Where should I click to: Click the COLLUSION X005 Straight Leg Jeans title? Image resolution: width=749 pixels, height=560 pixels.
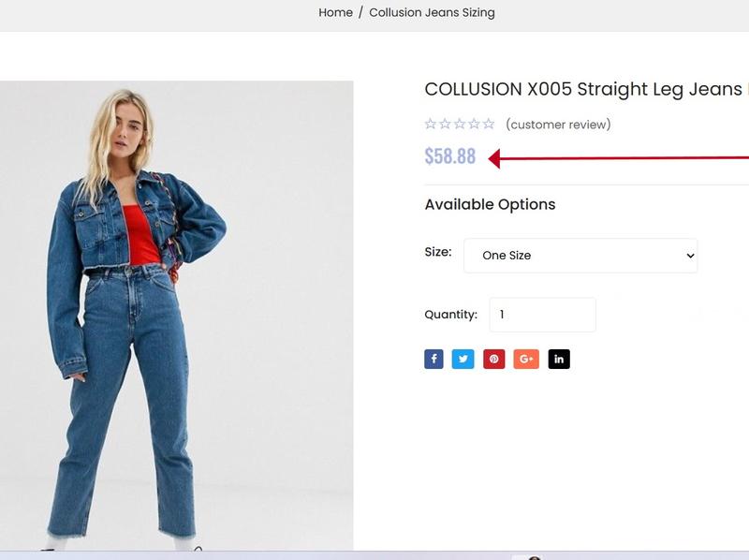click(x=582, y=89)
